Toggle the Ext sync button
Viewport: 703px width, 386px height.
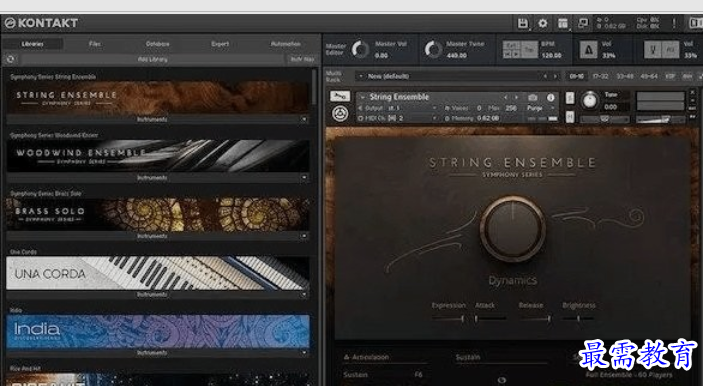pyautogui.click(x=512, y=45)
